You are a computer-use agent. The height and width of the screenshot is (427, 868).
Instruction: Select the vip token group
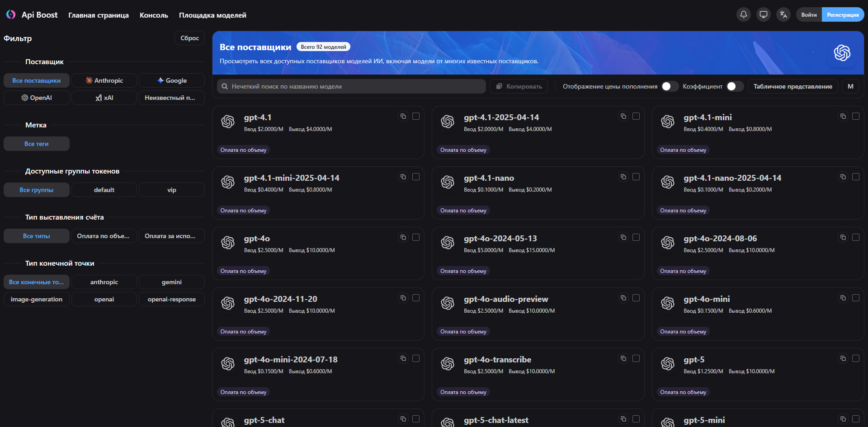click(x=172, y=190)
